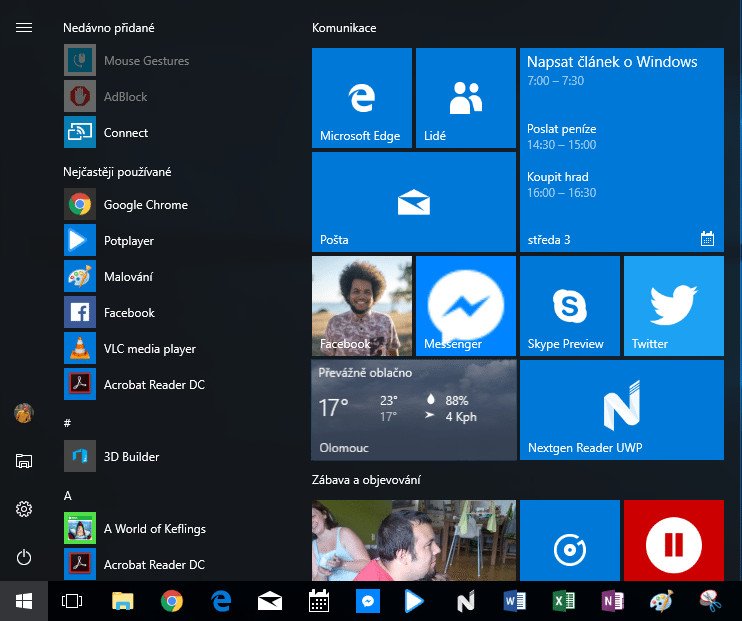Open the Microsoft Edge tile

pyautogui.click(x=362, y=98)
